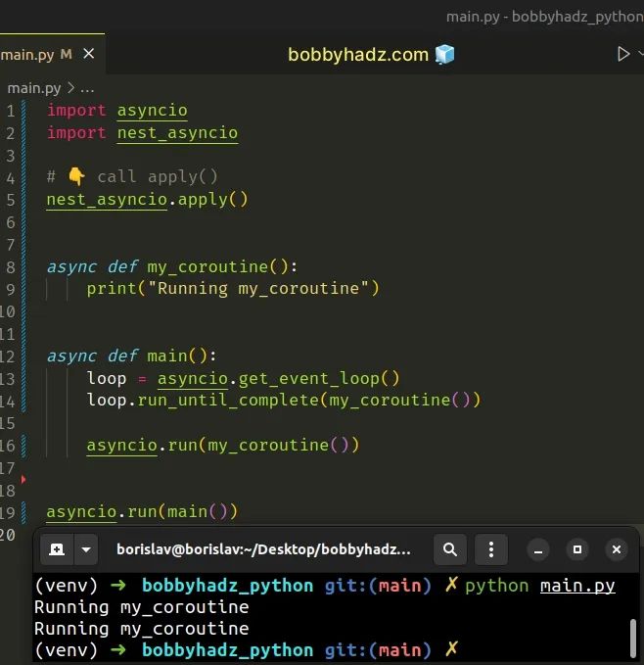Click the '# call apply()' comment
Image resolution: width=644 pixels, height=665 pixels.
(x=132, y=177)
